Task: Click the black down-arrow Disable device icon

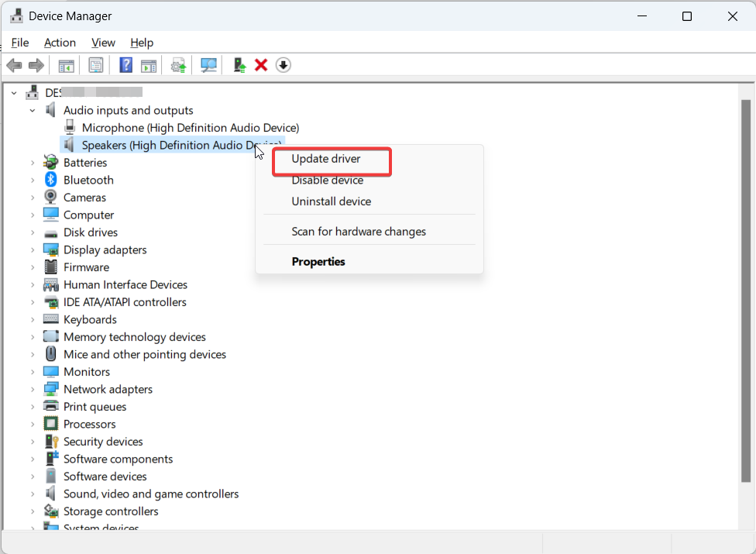Action: point(283,65)
